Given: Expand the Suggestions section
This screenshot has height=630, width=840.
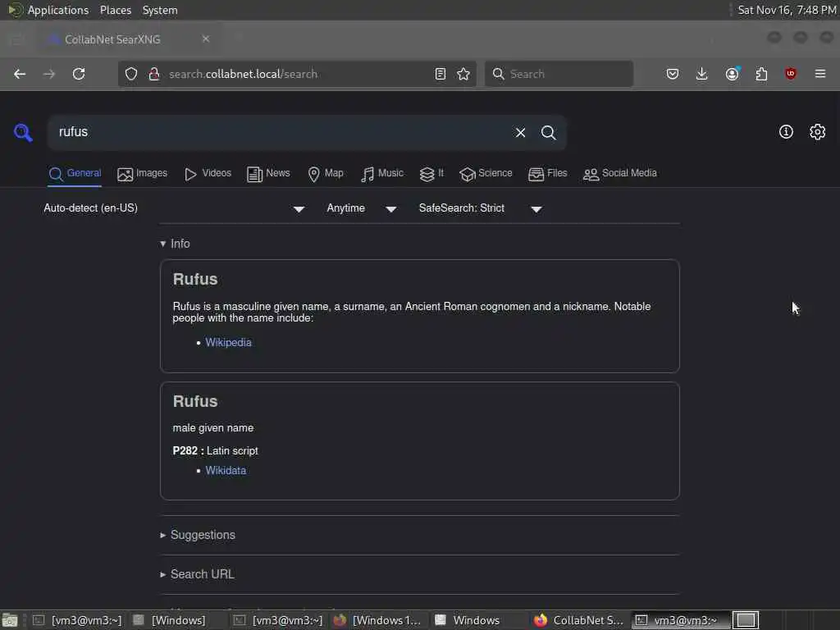Looking at the screenshot, I should tap(198, 535).
